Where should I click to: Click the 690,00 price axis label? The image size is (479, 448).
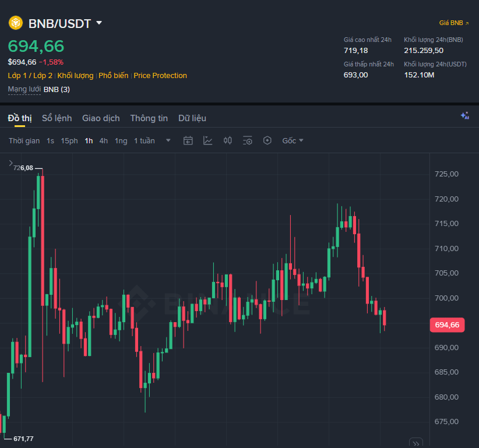[x=446, y=348]
